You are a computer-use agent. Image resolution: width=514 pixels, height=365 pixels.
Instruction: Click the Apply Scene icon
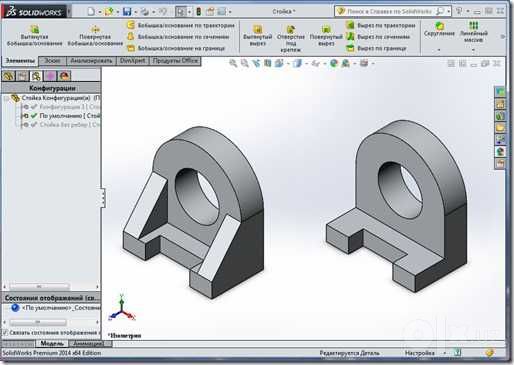tap(346, 63)
